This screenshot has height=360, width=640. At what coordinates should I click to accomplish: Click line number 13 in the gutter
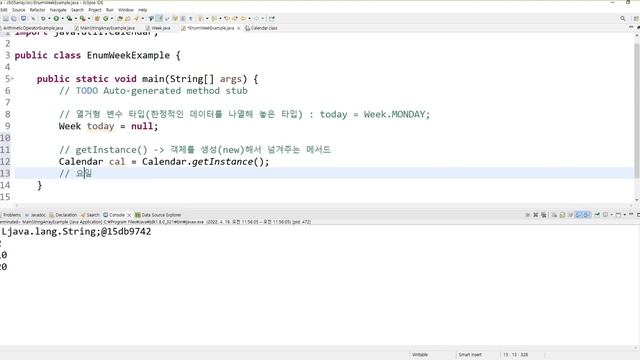click(5, 173)
